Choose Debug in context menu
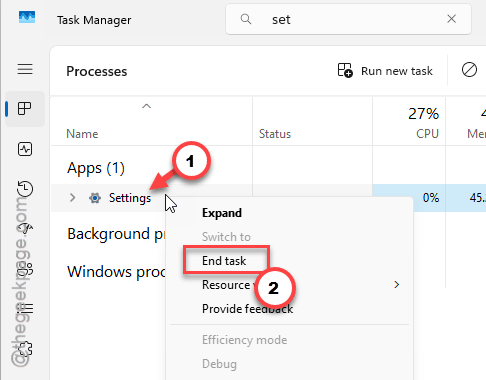 pos(219,364)
